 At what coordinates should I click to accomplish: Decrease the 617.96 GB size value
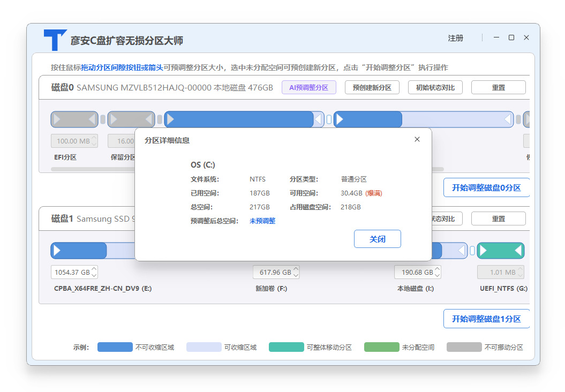click(296, 275)
